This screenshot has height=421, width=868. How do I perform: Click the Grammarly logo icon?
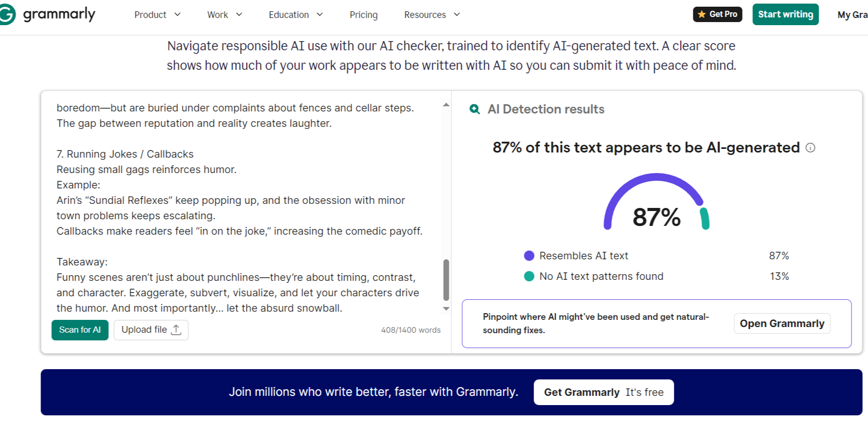pyautogui.click(x=7, y=14)
